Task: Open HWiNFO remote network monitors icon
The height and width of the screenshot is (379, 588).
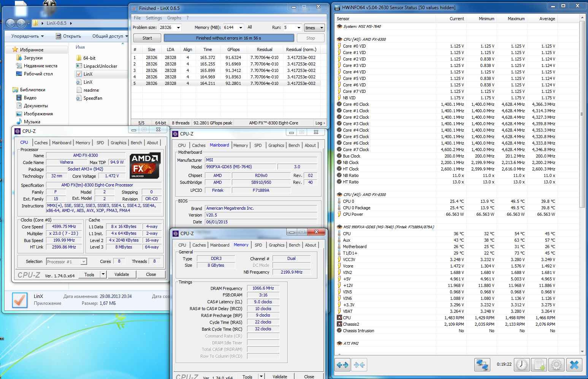Action: coord(482,365)
